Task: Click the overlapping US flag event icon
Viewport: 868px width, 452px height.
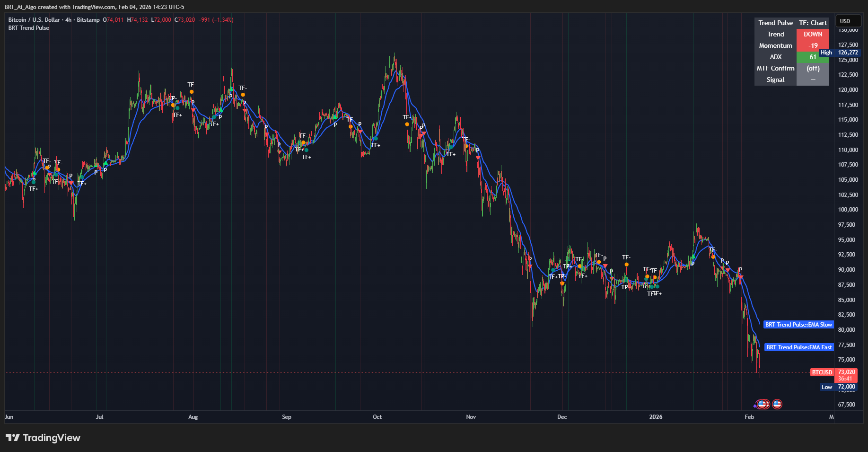Action: tap(762, 404)
